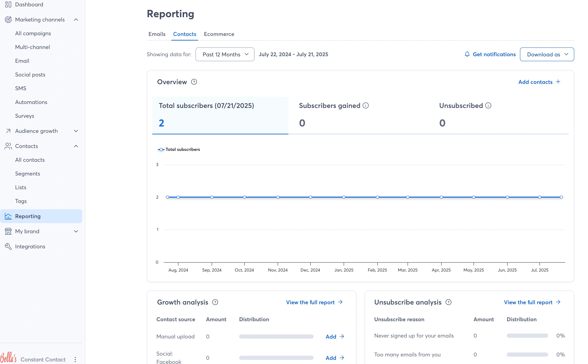Collapse the Contacts sidebar section
588x364 pixels.
pyautogui.click(x=76, y=146)
